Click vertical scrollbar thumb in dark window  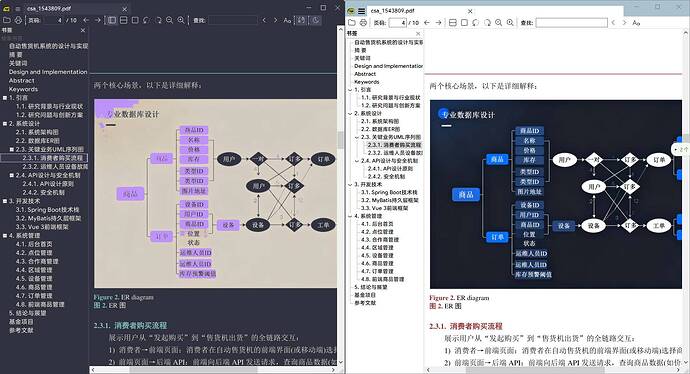(x=340, y=140)
